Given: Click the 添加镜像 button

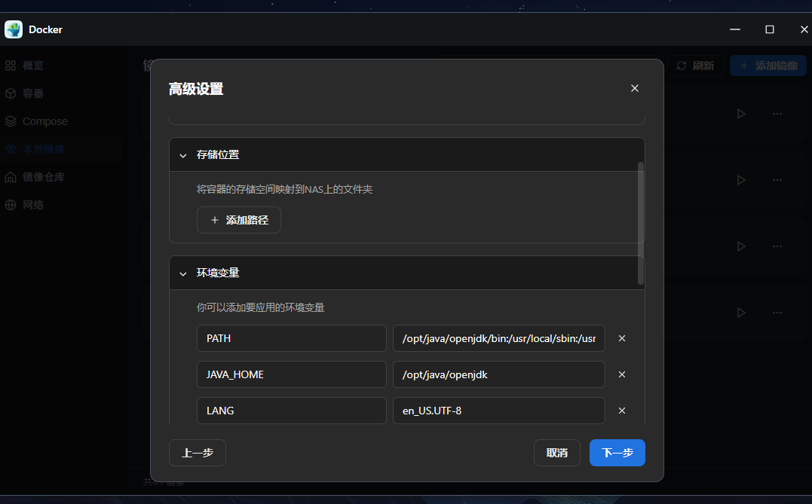Looking at the screenshot, I should (x=768, y=66).
